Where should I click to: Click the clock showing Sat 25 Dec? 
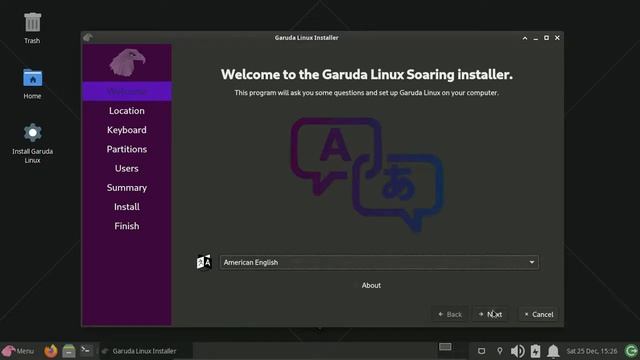(x=591, y=351)
